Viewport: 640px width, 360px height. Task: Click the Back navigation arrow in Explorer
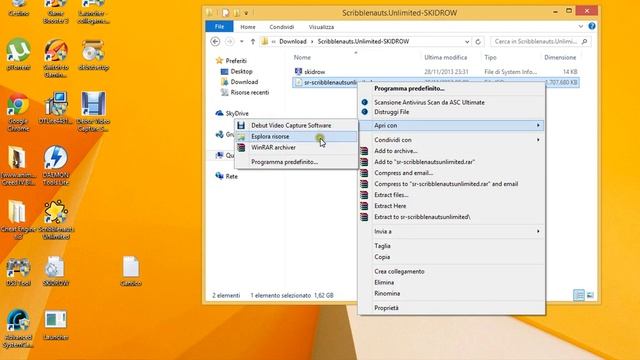click(215, 41)
